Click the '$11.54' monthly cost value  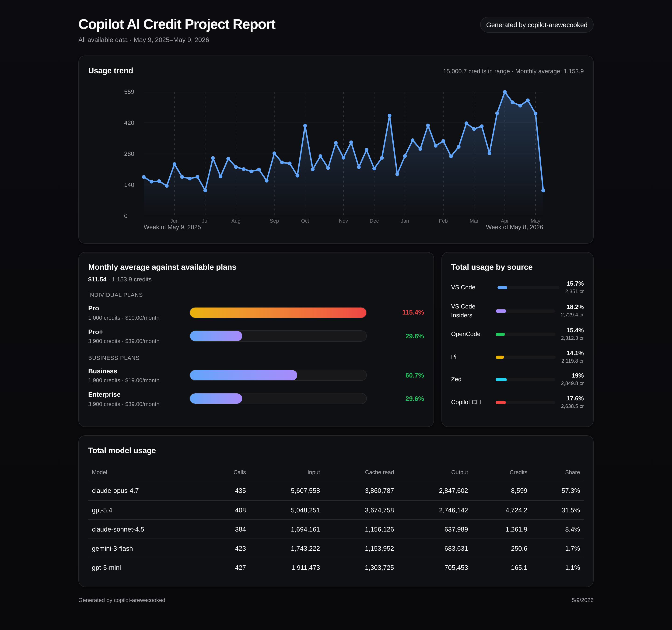coord(97,280)
